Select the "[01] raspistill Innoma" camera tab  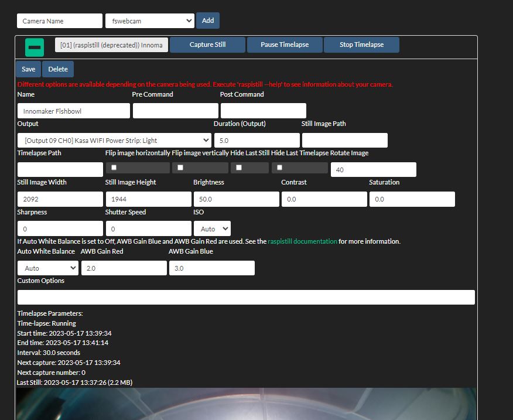112,44
